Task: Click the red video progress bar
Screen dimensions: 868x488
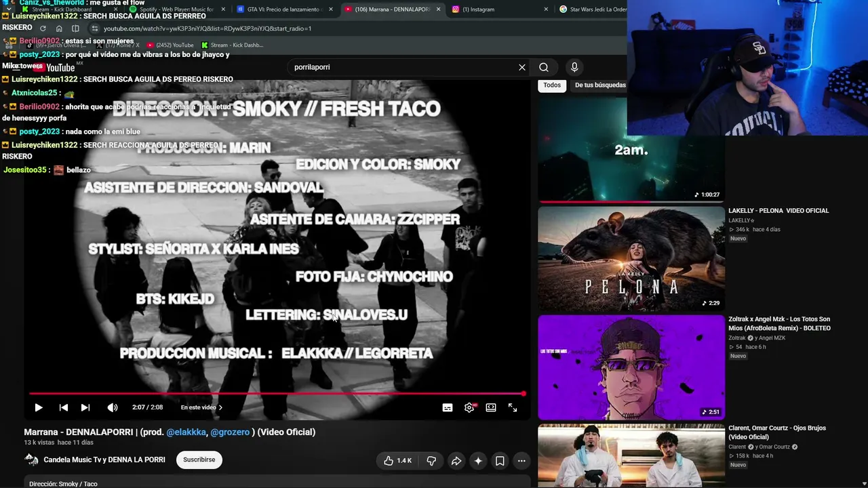Action: [x=277, y=393]
